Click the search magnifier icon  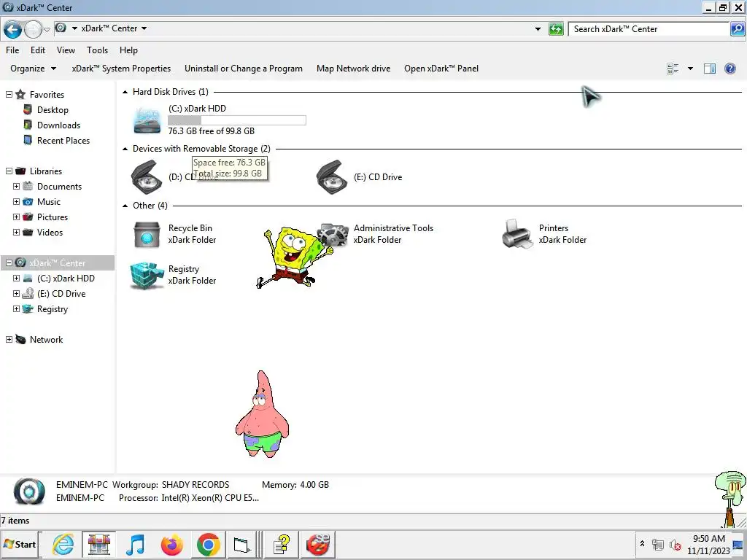coord(737,29)
